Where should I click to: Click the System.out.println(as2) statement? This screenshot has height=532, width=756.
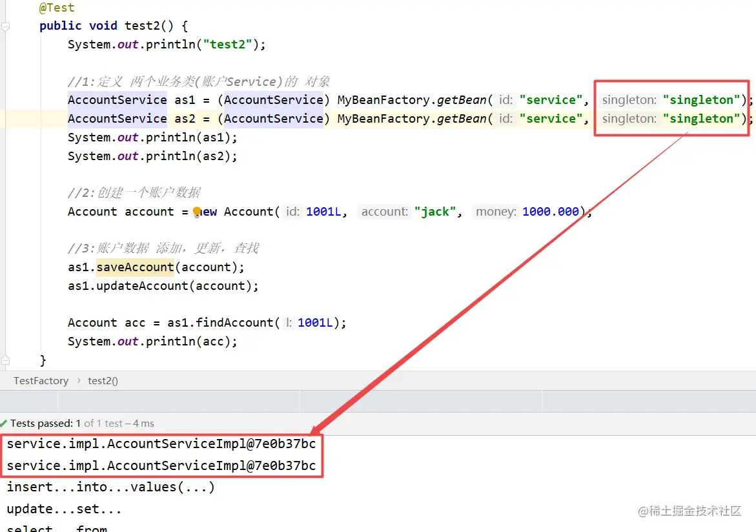[x=152, y=156]
